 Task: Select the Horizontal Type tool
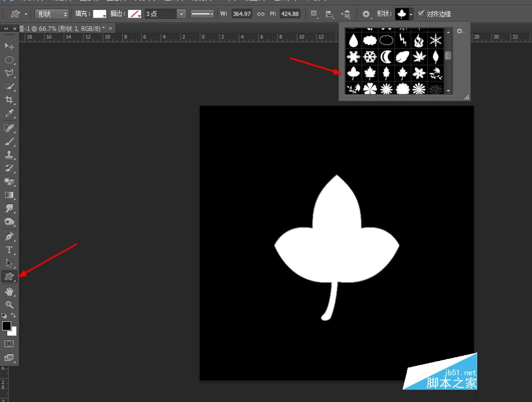coord(9,250)
